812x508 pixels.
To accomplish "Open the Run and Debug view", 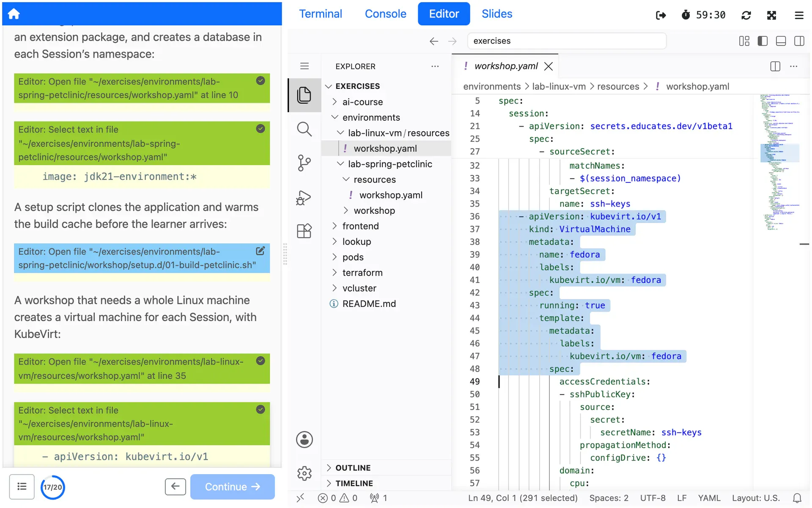I will point(304,197).
